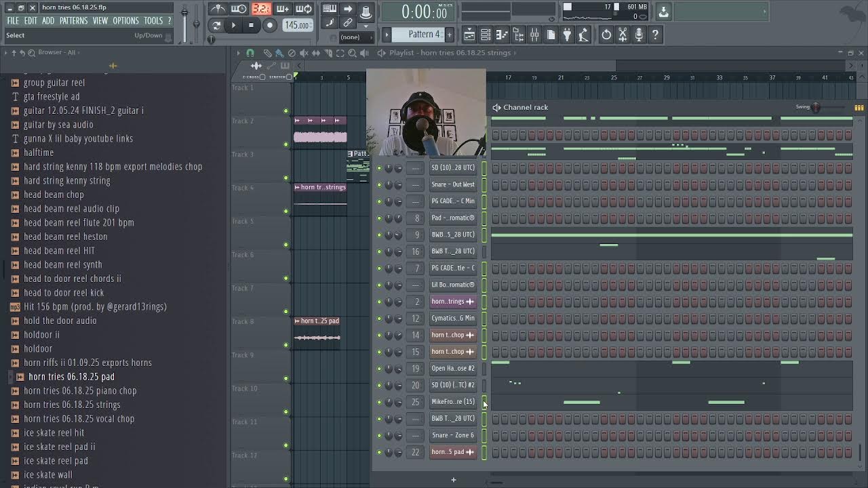Screen dimensions: 868x488
Task: Toggle the playlist magnet snap icon
Action: (x=250, y=53)
